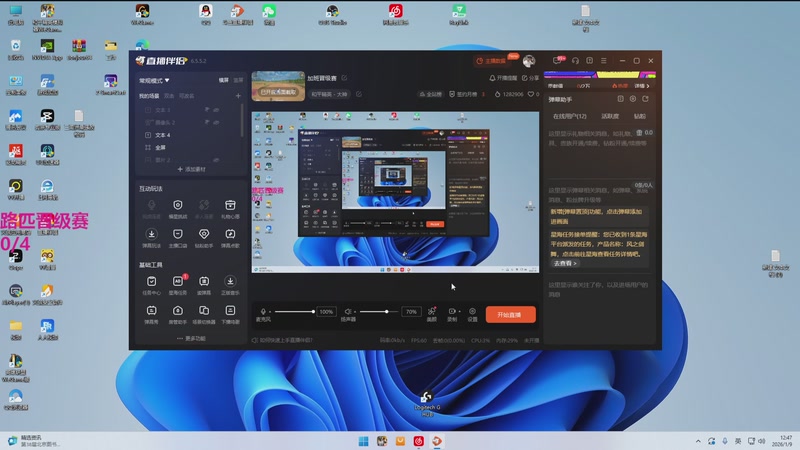The width and height of the screenshot is (800, 450).
Task: Click the 全品推 button
Action: pyautogui.click(x=431, y=94)
